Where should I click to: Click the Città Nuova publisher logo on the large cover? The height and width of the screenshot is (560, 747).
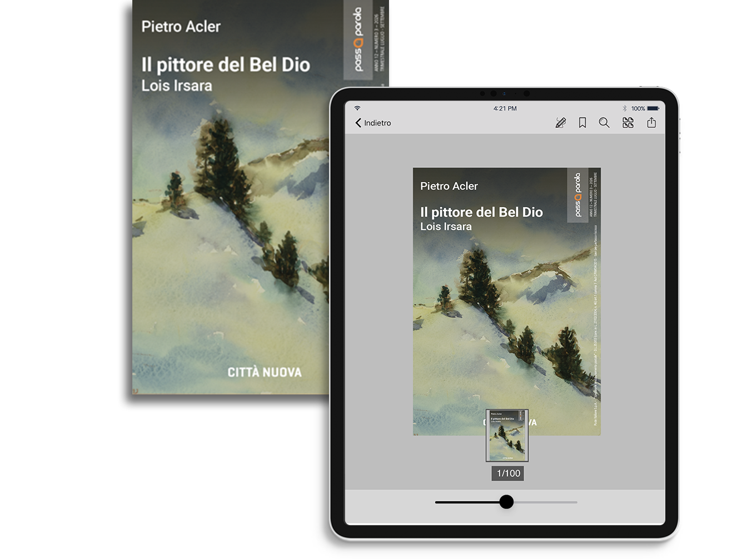point(265,372)
